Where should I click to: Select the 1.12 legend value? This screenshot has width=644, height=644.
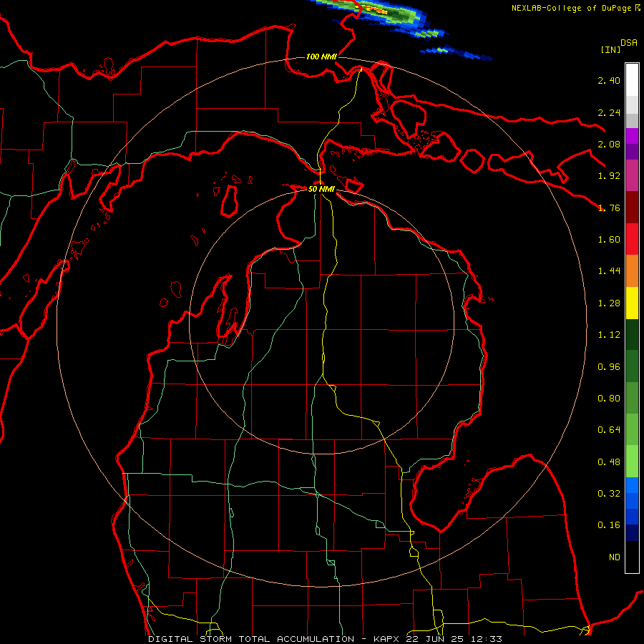point(609,335)
